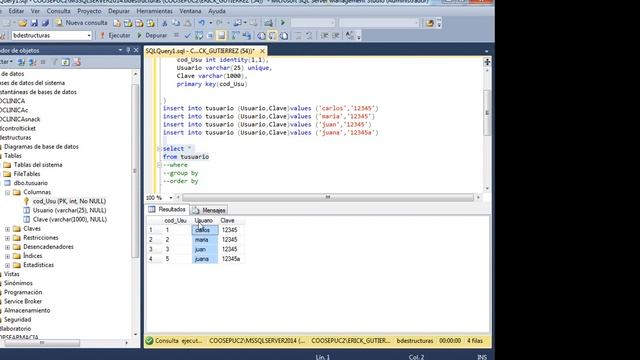
Task: Open file using the folder toolbar icon
Action: 23,23
